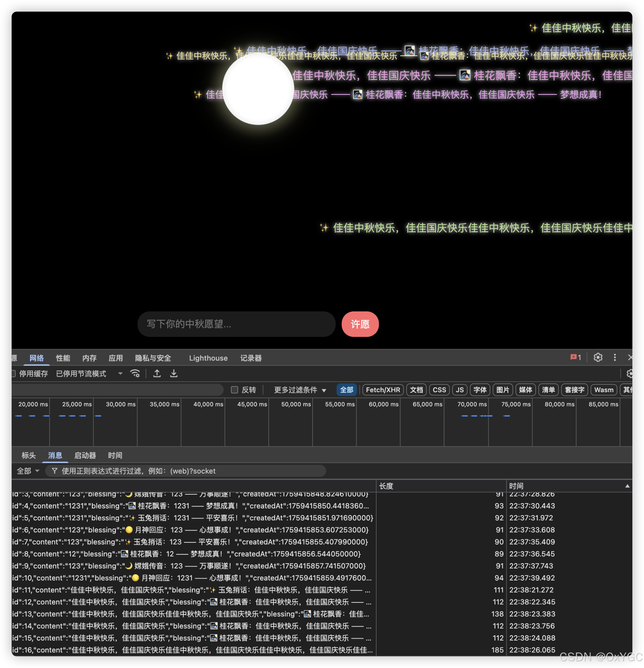
Task: Open DevTools more options menu
Action: [x=614, y=357]
